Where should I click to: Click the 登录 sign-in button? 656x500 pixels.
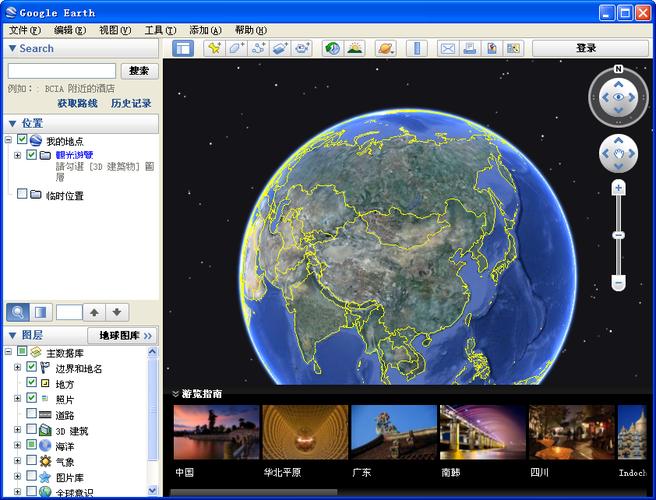point(585,48)
